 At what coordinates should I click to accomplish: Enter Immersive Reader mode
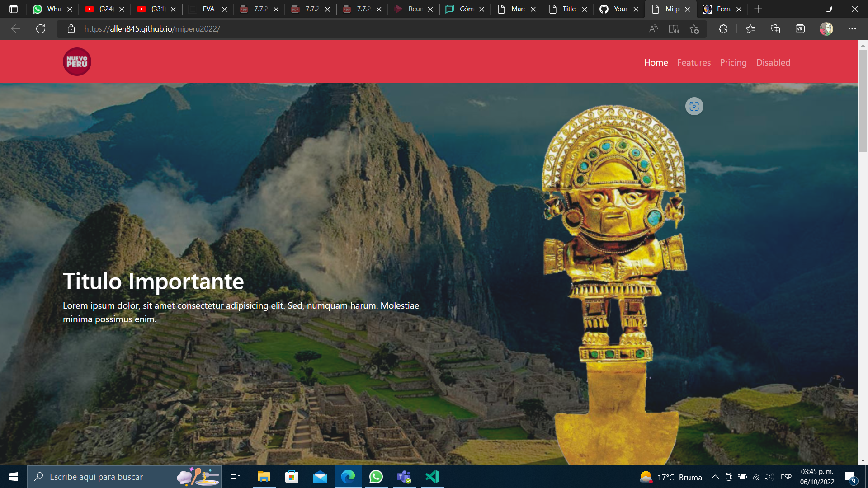[x=674, y=29]
